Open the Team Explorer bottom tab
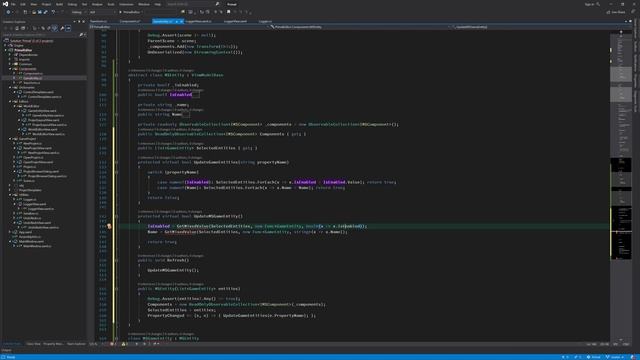 (76, 344)
